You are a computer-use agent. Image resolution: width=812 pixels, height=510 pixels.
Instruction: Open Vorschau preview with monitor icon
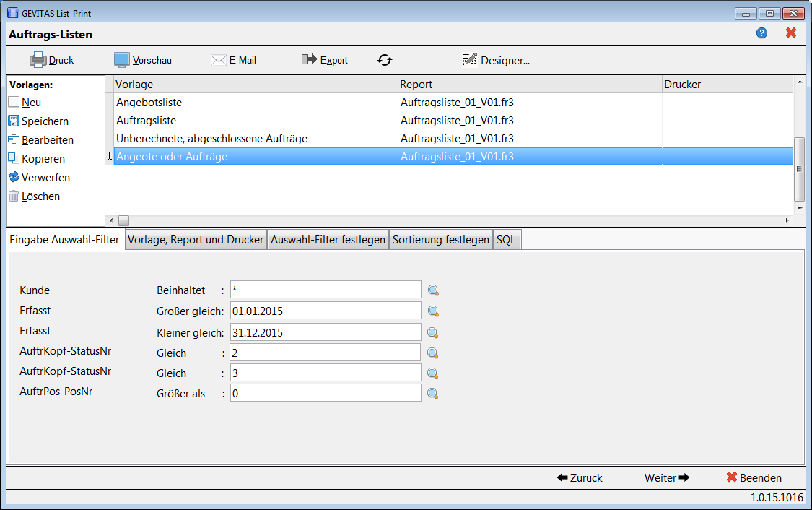[x=122, y=60]
